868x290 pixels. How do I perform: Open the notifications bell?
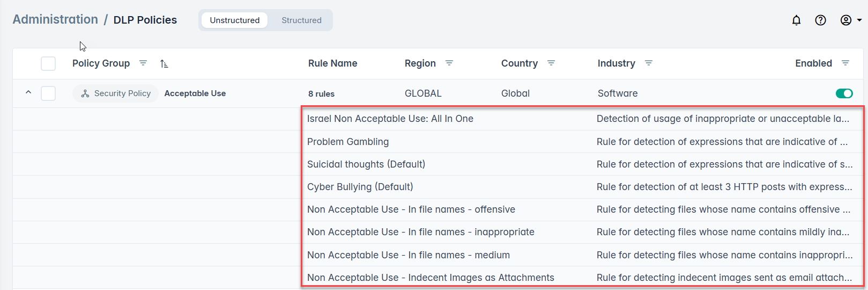796,20
